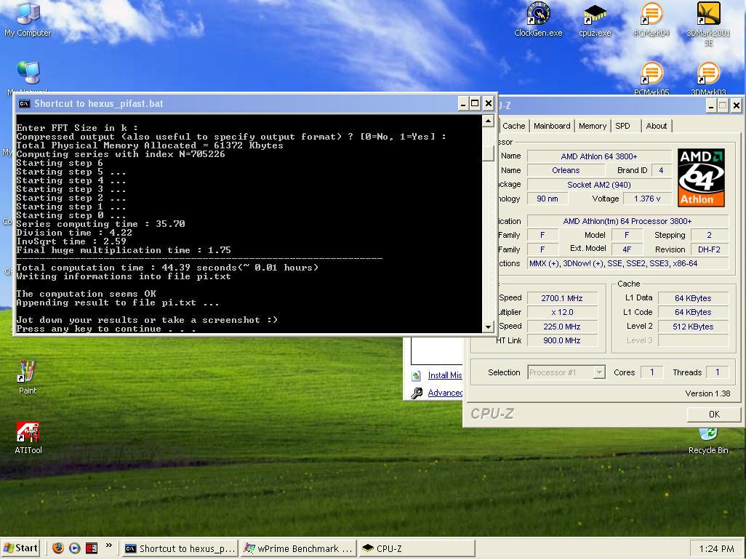Switch to the About tab in CPU-Z
Viewport: 746px width, 560px height.
[x=656, y=126]
